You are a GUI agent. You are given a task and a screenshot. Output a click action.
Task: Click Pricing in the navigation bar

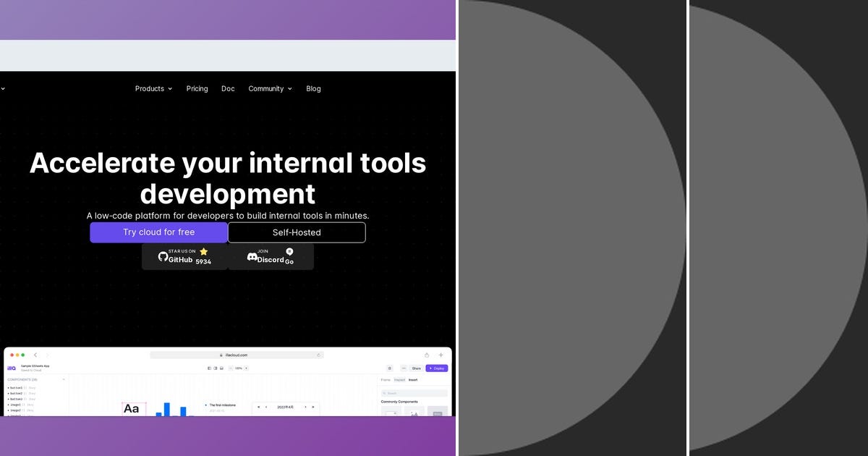pyautogui.click(x=197, y=88)
